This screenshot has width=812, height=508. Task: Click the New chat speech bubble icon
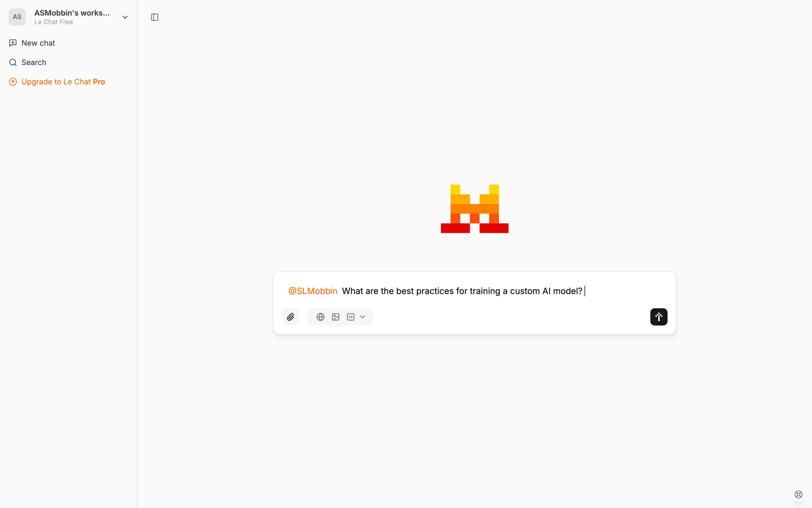click(13, 43)
